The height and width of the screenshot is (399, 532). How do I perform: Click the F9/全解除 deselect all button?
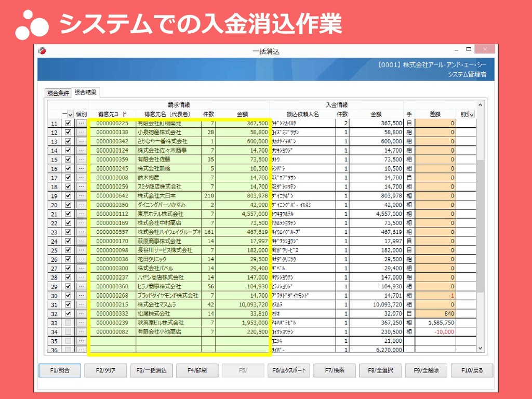pos(426,370)
